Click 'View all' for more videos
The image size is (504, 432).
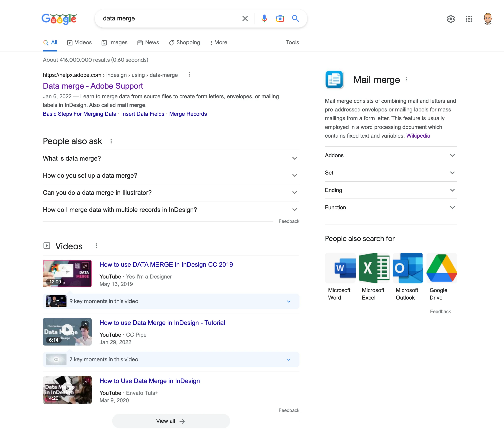click(x=171, y=421)
